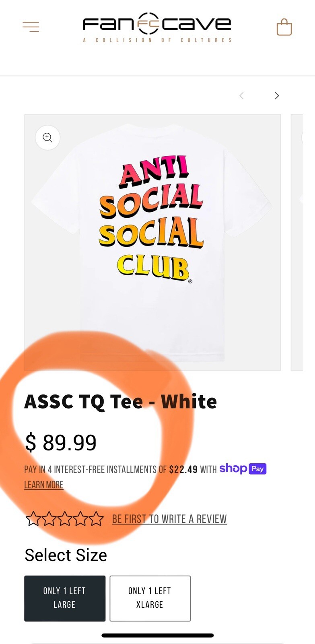The width and height of the screenshot is (315, 644).
Task: Open the shopping bag cart
Action: pos(284,27)
